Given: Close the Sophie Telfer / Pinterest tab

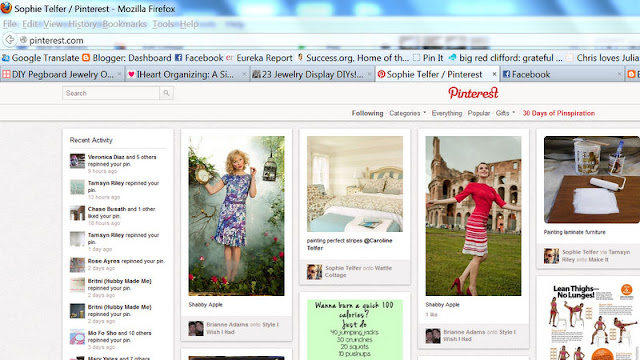Looking at the screenshot, I should point(494,74).
